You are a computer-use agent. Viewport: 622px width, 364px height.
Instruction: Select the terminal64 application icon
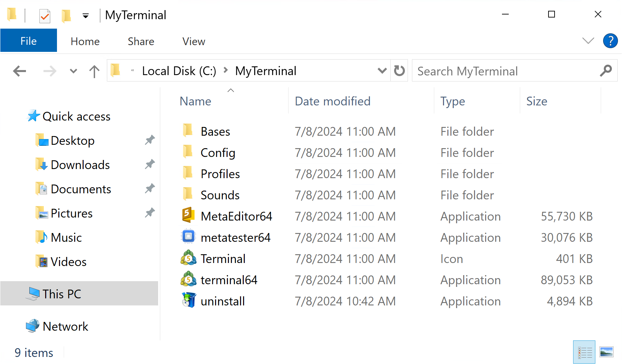point(188,279)
